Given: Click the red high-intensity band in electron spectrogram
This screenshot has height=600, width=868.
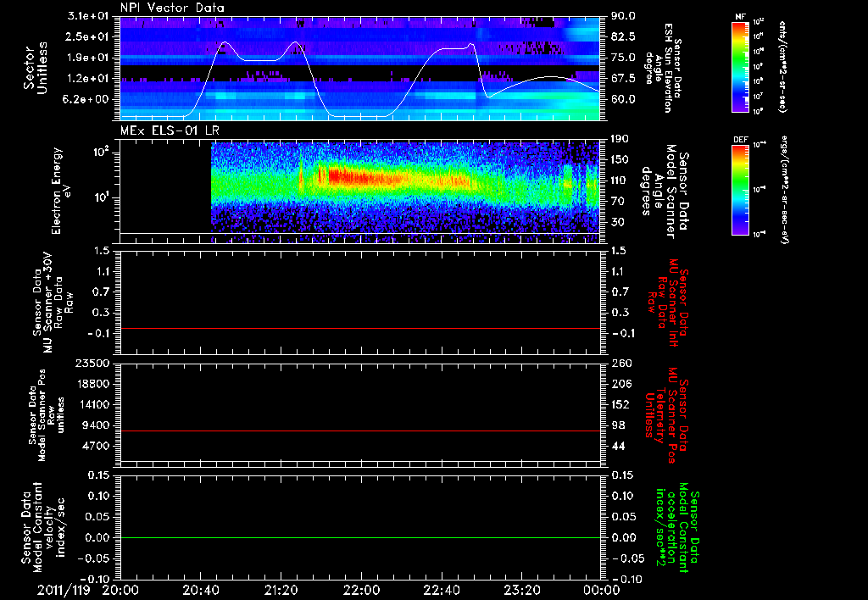Looking at the screenshot, I should (x=348, y=176).
